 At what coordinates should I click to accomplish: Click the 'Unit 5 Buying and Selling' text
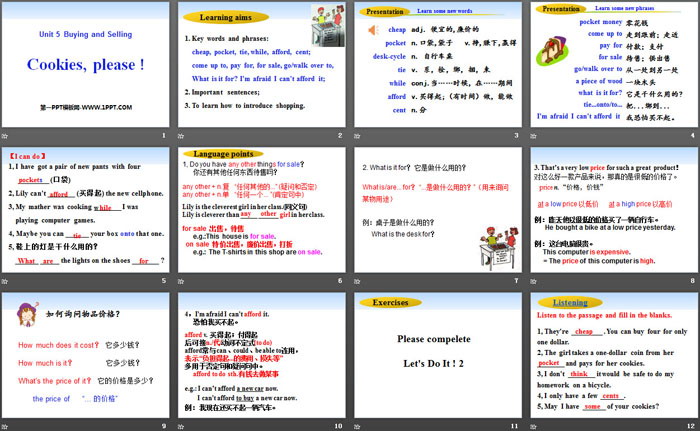(x=86, y=34)
